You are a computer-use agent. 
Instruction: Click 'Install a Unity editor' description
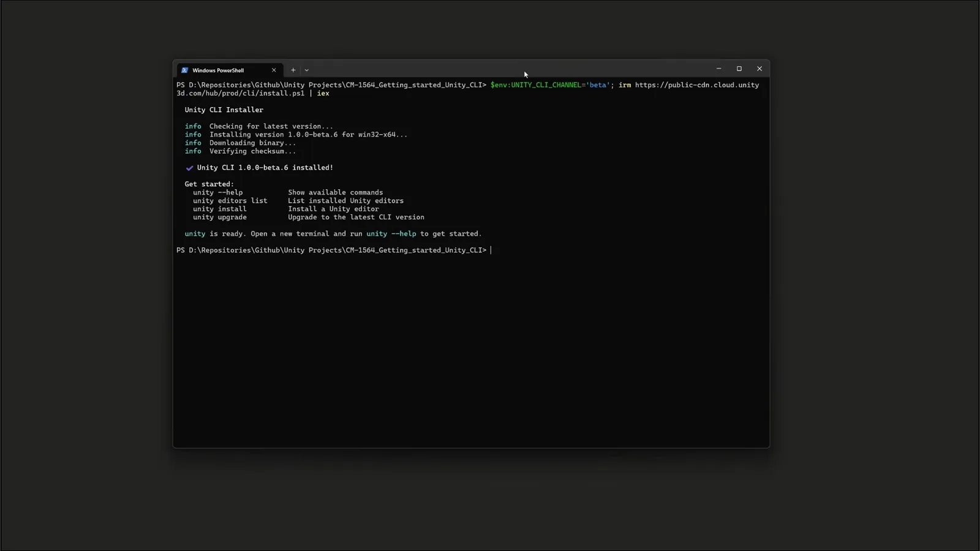click(334, 209)
